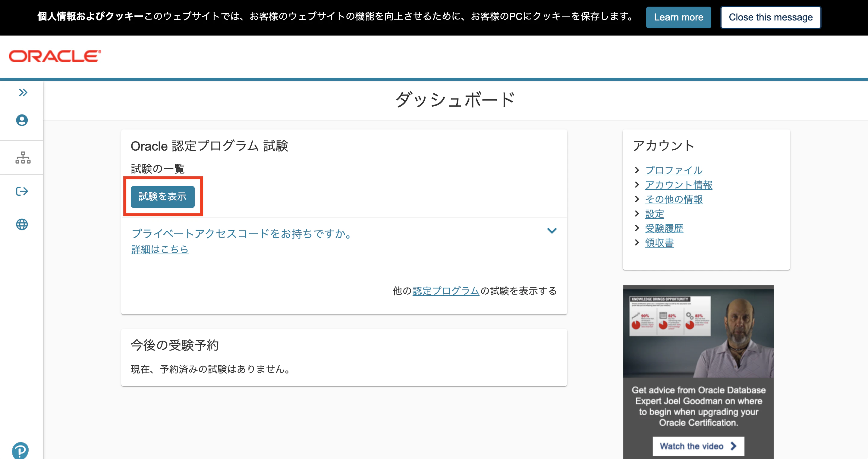The height and width of the screenshot is (459, 868).
Task: Click chevron beside プロファイル
Action: pos(637,170)
